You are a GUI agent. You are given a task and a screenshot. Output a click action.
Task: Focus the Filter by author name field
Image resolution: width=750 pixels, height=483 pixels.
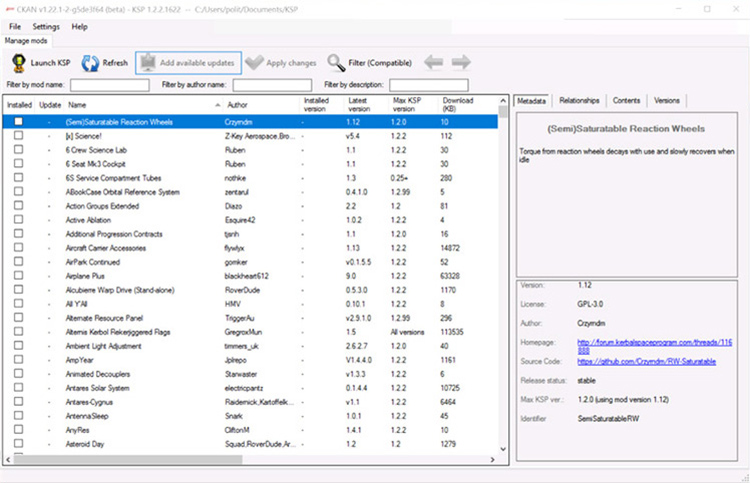click(272, 85)
